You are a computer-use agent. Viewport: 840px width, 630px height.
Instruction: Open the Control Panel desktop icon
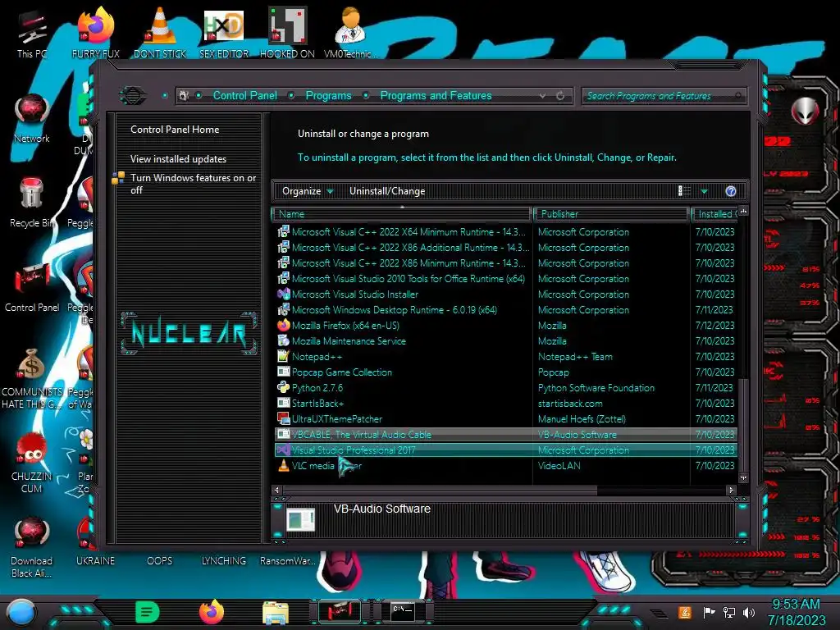pyautogui.click(x=32, y=288)
